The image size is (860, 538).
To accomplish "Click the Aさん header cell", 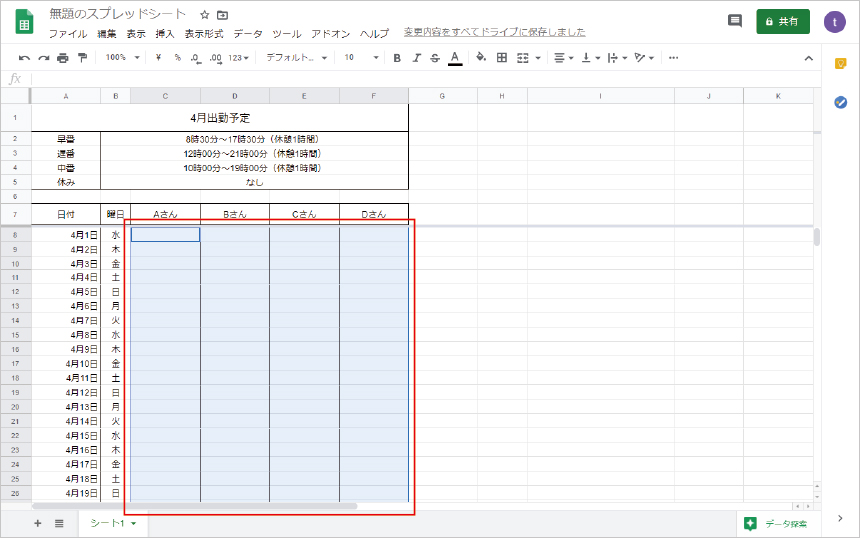I will [x=165, y=214].
